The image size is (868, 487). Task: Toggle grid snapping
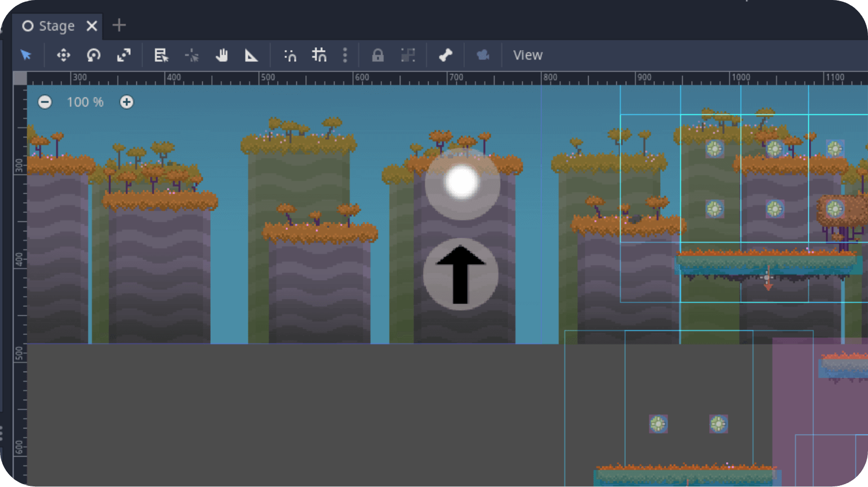point(319,55)
